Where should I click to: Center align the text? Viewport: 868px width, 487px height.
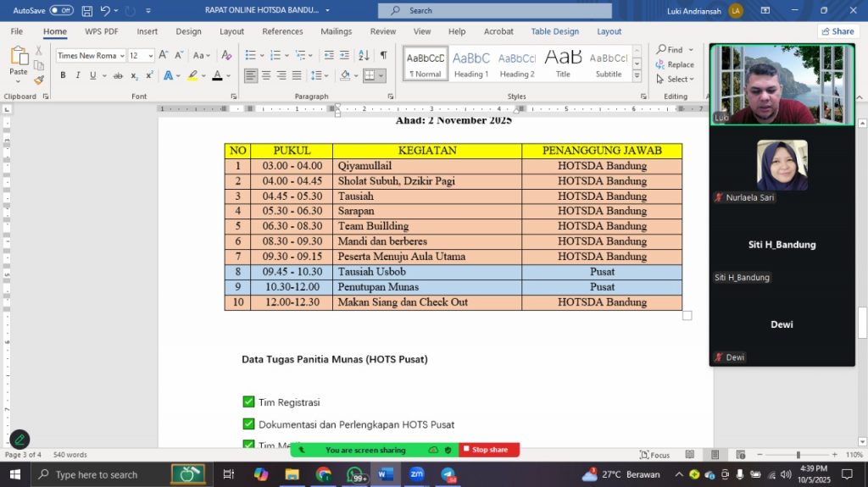266,75
